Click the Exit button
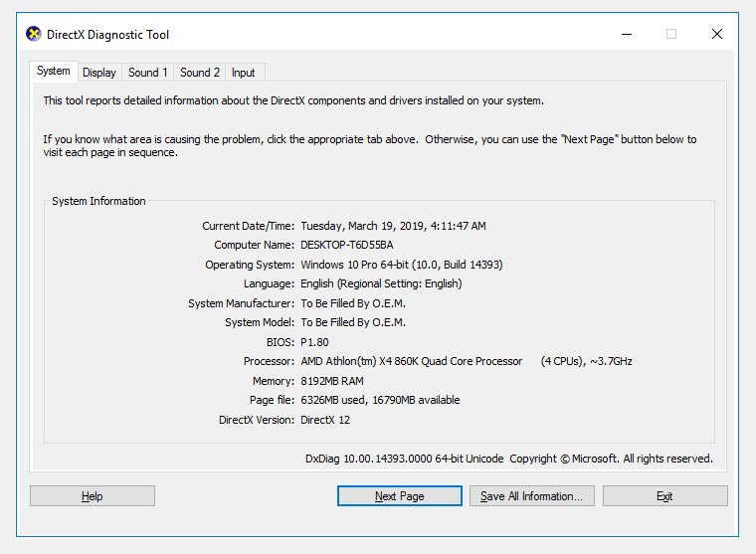 (664, 495)
